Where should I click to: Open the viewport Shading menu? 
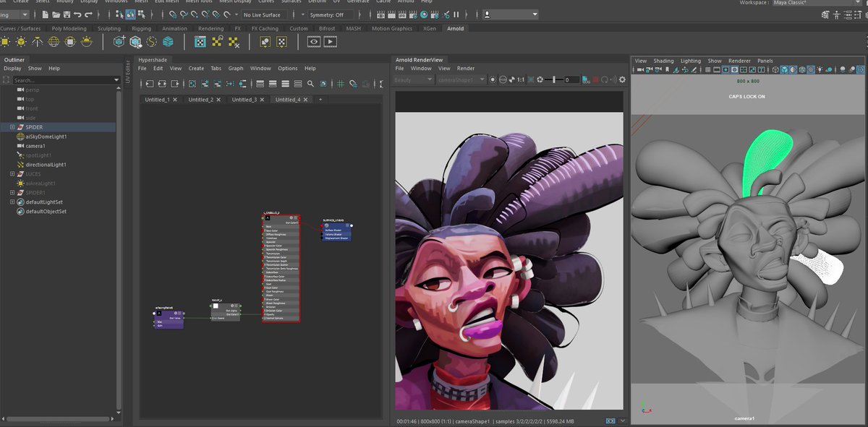pyautogui.click(x=663, y=61)
